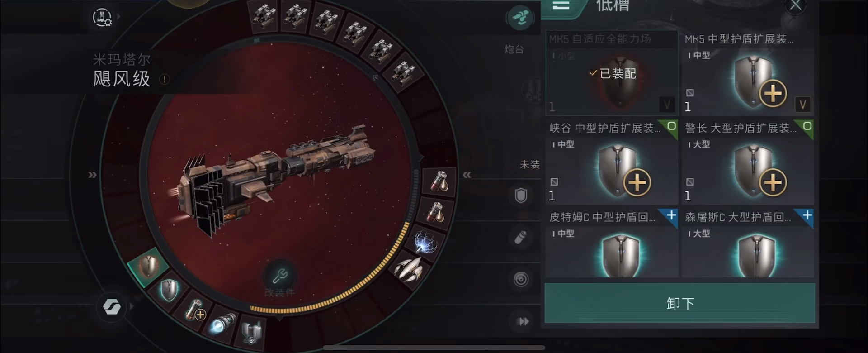Open the low slot hamburger menu
Image resolution: width=868 pixels, height=353 pixels.
(x=561, y=5)
